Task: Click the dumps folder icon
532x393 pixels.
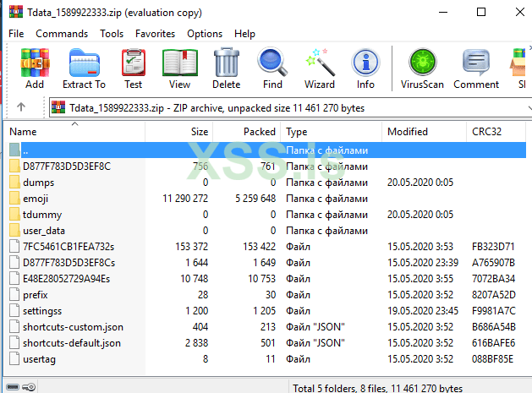Action: click(14, 183)
